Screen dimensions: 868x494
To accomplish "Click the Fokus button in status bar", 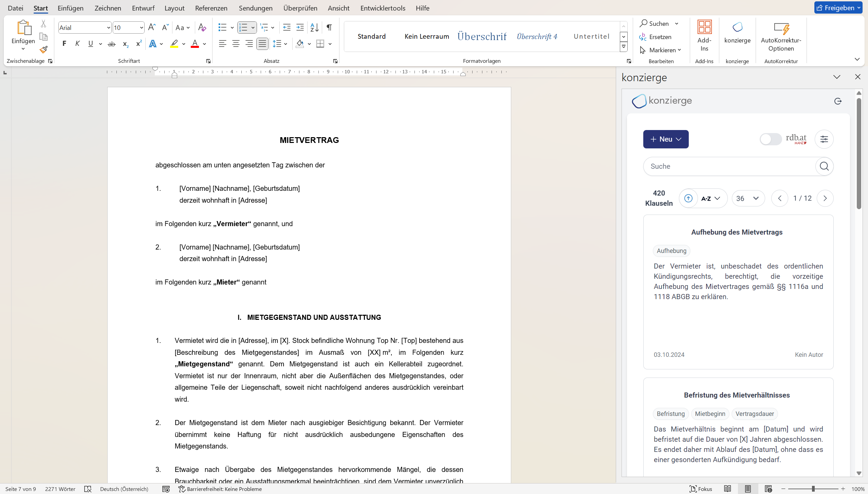I will (701, 489).
